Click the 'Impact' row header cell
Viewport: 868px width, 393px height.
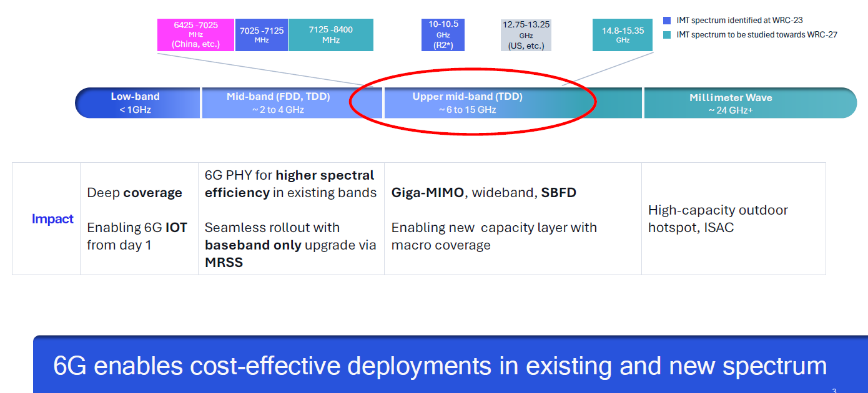tap(46, 218)
